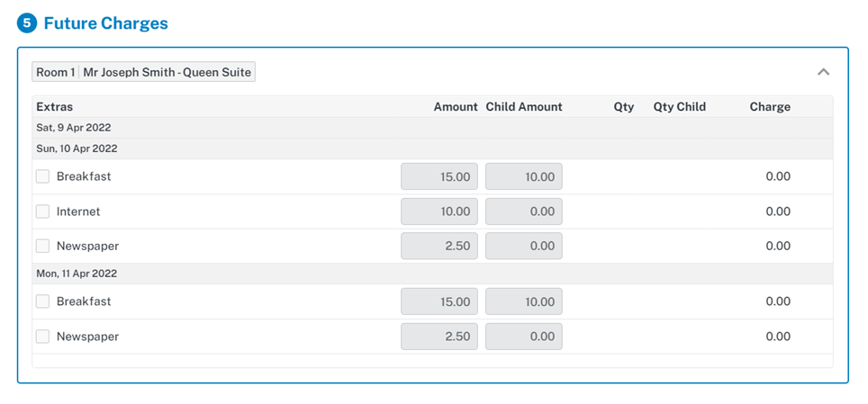868x404 pixels.
Task: Click the Future Charges heading
Action: click(x=105, y=23)
